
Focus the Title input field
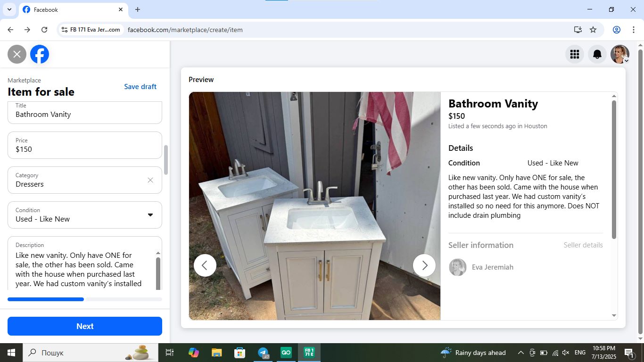pyautogui.click(x=85, y=112)
